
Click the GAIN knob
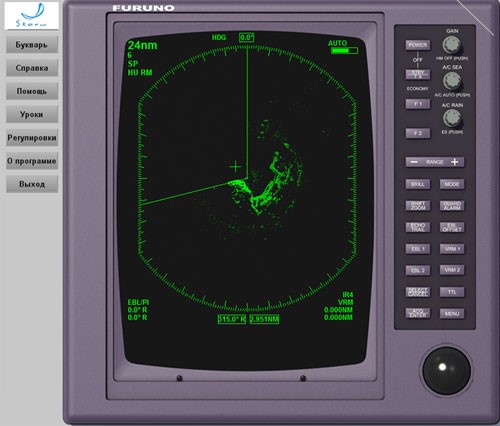coord(452,45)
